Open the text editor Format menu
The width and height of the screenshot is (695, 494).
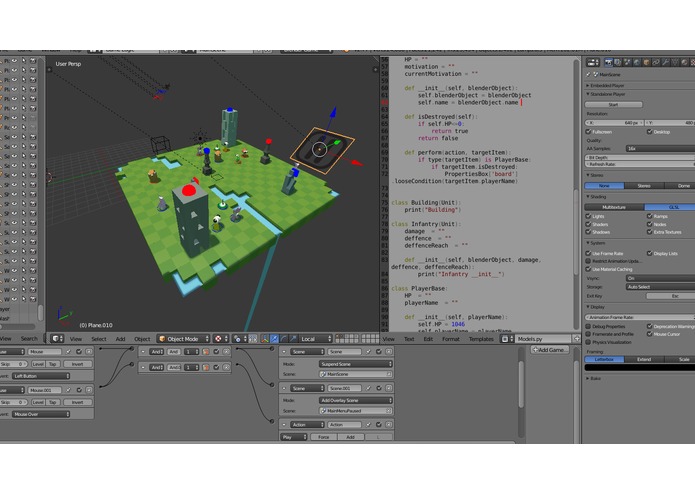[x=450, y=338]
